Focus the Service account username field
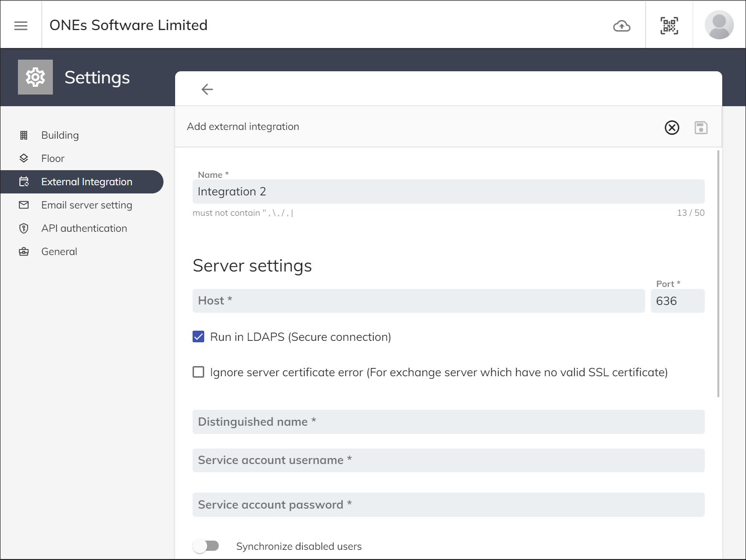The height and width of the screenshot is (560, 746). (x=448, y=460)
